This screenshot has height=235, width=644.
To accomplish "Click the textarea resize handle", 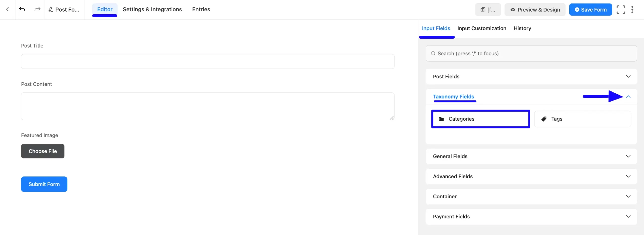I will click(392, 117).
